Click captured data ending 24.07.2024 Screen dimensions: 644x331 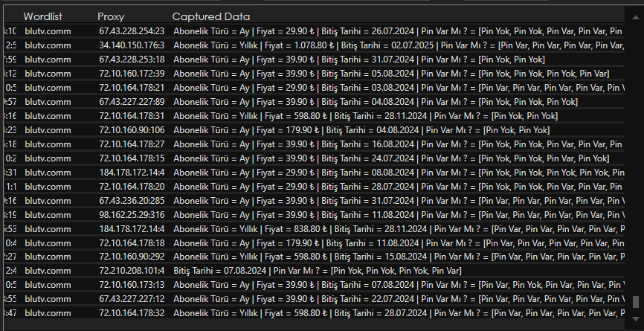[391, 158]
